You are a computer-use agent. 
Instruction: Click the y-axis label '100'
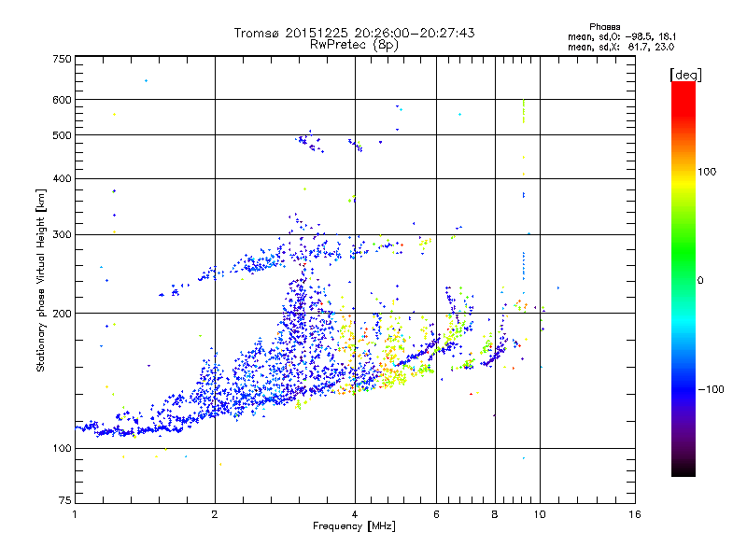point(63,449)
